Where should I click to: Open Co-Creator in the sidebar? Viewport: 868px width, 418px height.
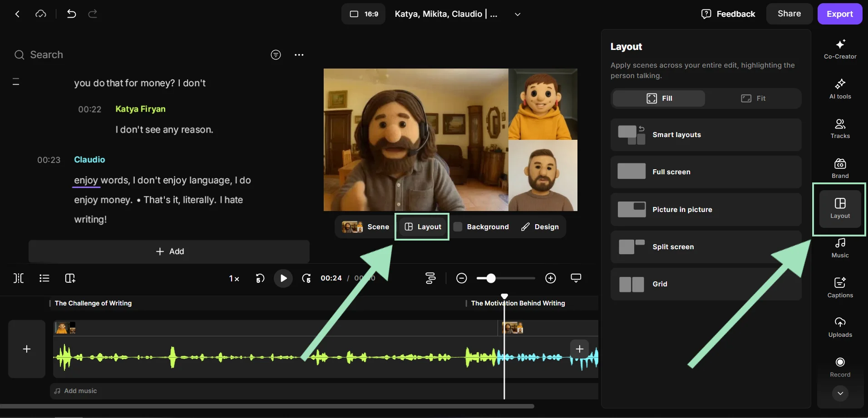[840, 49]
